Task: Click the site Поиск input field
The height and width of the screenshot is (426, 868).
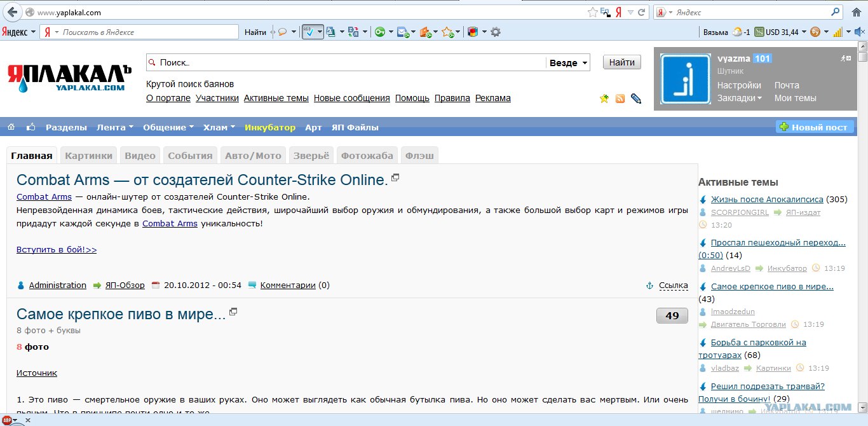Action: [346, 62]
